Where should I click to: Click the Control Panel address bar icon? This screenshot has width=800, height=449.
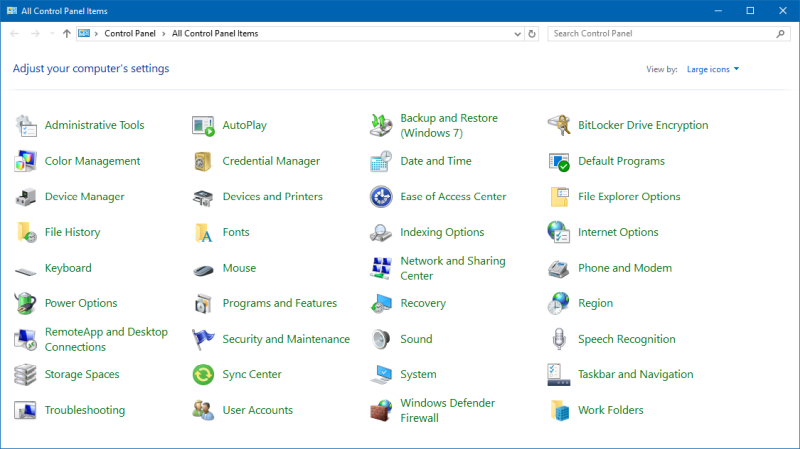click(84, 34)
